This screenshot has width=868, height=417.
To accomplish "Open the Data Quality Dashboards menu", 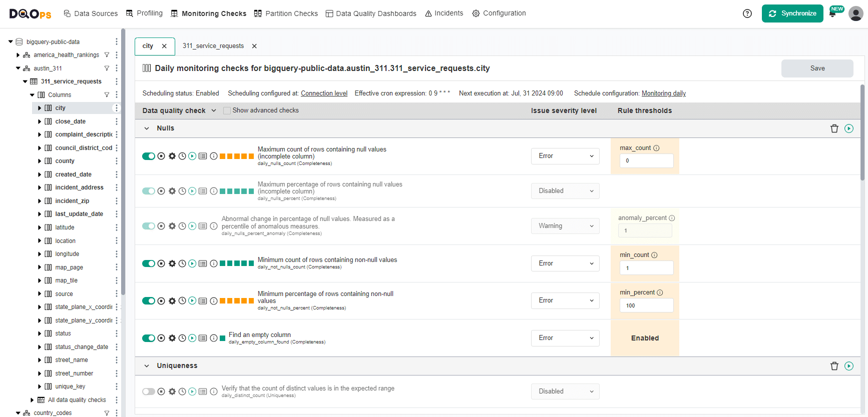I will 371,13.
